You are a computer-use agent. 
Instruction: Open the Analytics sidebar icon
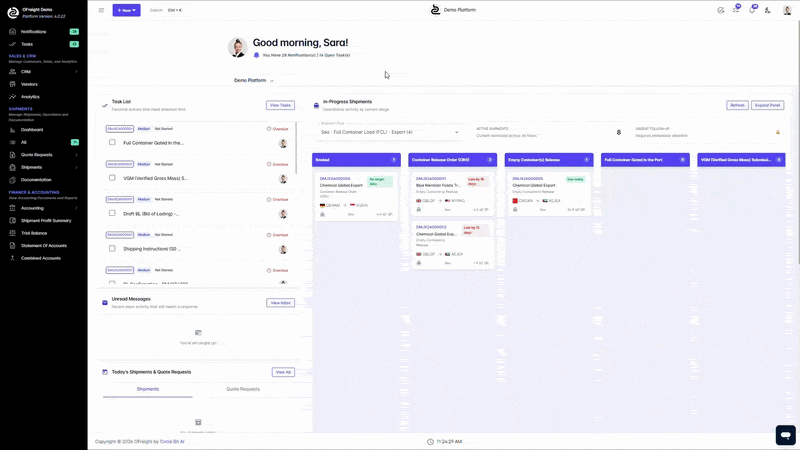pos(12,97)
